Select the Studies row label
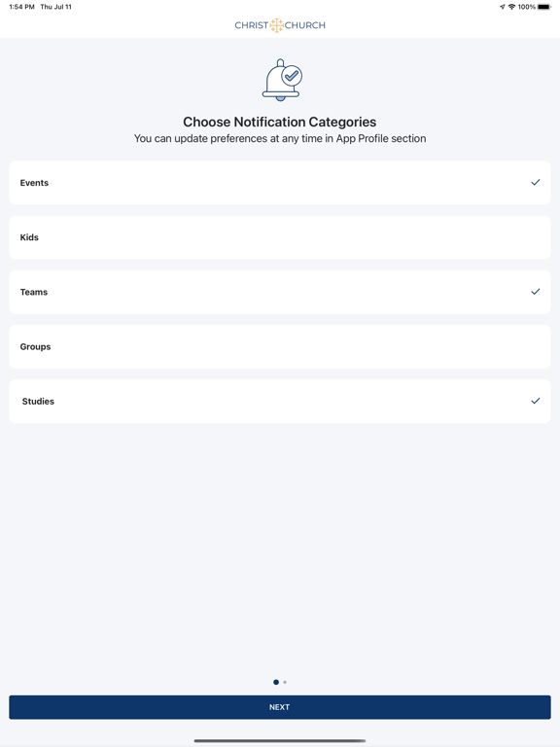Viewport: 560px width, 747px height. (x=38, y=401)
